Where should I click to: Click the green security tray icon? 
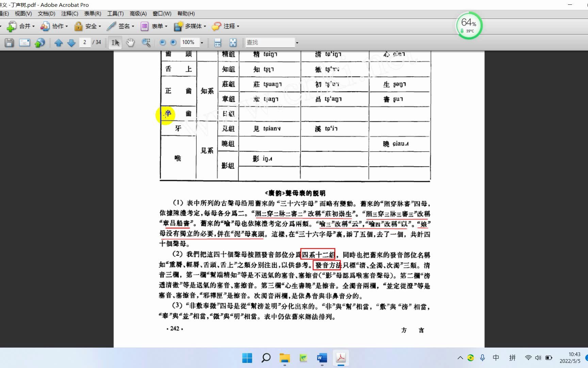click(x=471, y=358)
